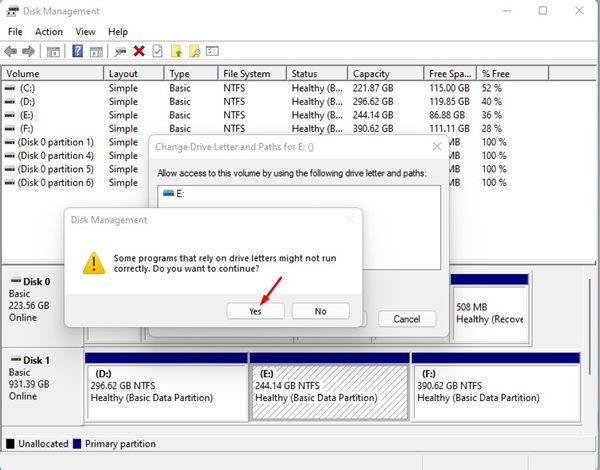This screenshot has width=600, height=470.
Task: Click Cancel in Change Drive Letter dialog
Action: (406, 319)
